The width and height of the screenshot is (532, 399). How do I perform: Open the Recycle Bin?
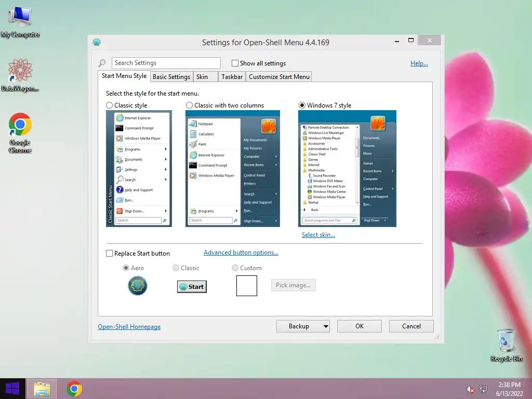(x=506, y=344)
